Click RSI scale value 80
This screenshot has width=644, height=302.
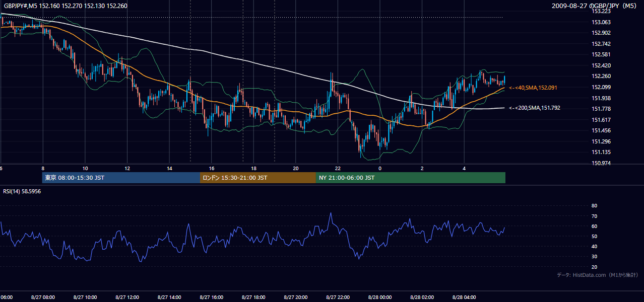point(594,206)
